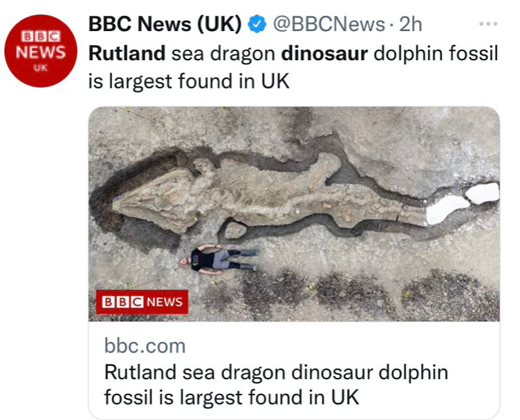Viewport: 520px width, 420px height.
Task: Click the bbc.com domain in link card
Action: [x=145, y=346]
